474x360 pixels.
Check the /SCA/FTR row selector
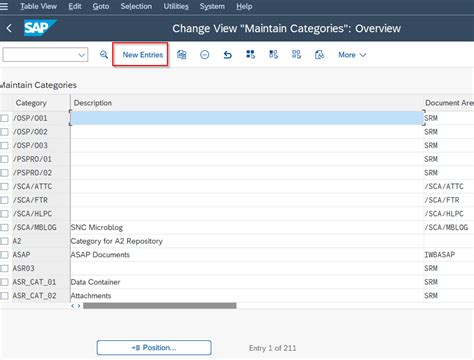tap(4, 200)
